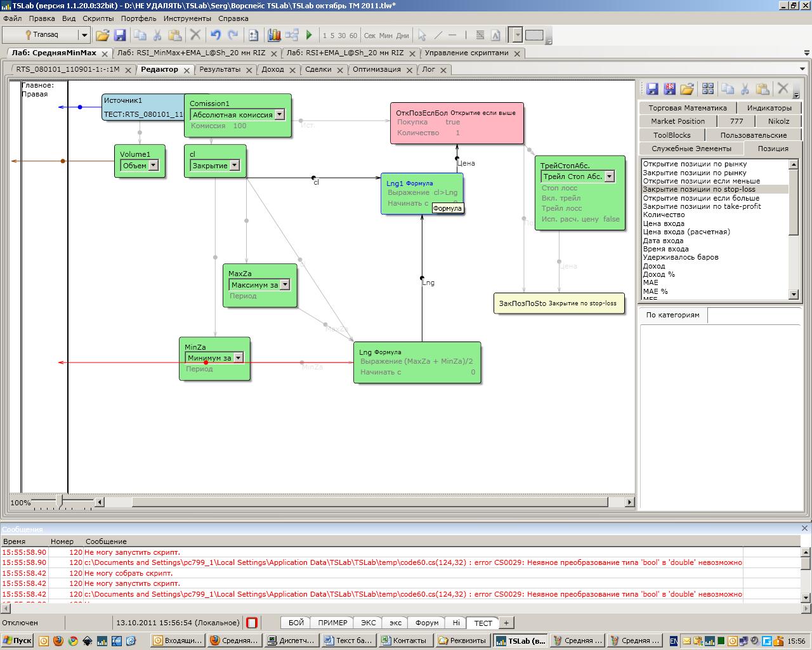The image size is (812, 650).
Task: Expand the Абсолютная комиссия dropdown
Action: [280, 115]
